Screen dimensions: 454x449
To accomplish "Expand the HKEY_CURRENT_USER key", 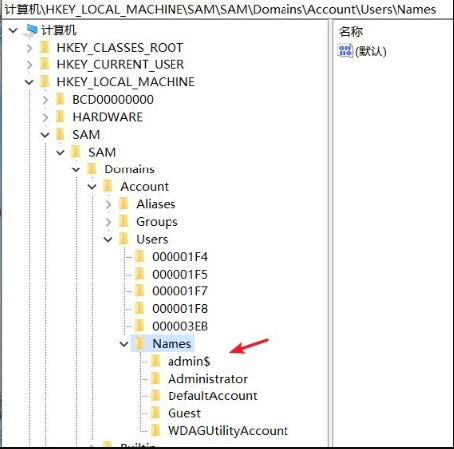I will 29,64.
